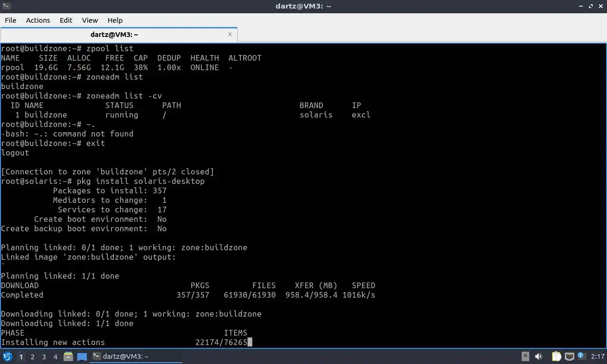
Task: Minimize the terminal window
Action: pos(580,6)
